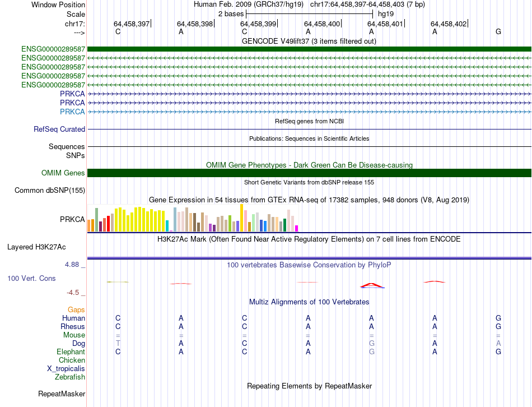Click the OMIM Genes label
This screenshot has width=532, height=407.
click(63, 173)
